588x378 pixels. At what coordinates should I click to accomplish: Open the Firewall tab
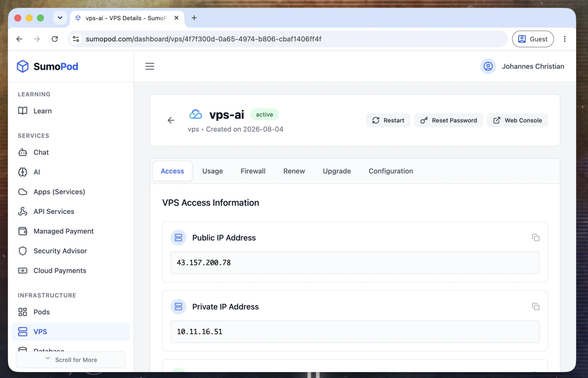pyautogui.click(x=253, y=171)
